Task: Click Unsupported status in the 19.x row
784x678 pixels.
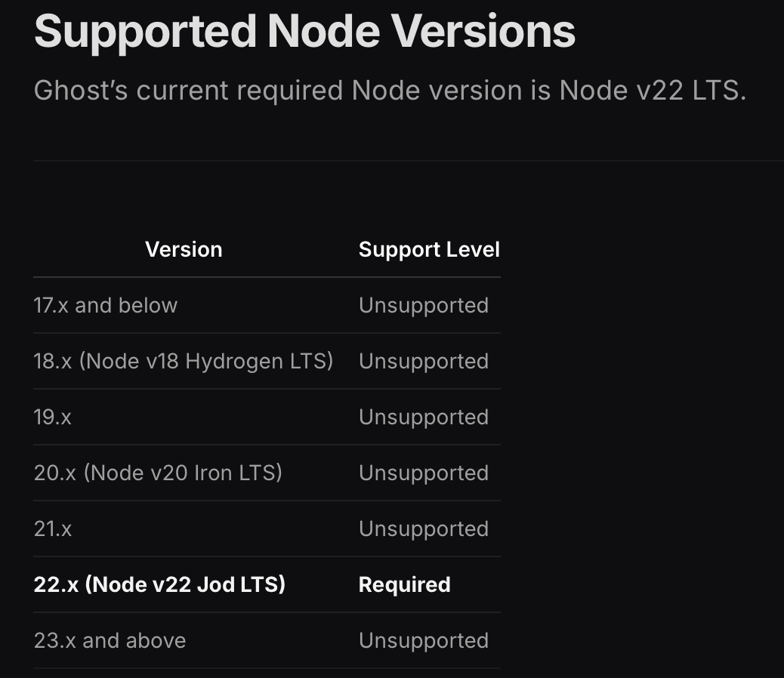Action: click(x=424, y=418)
